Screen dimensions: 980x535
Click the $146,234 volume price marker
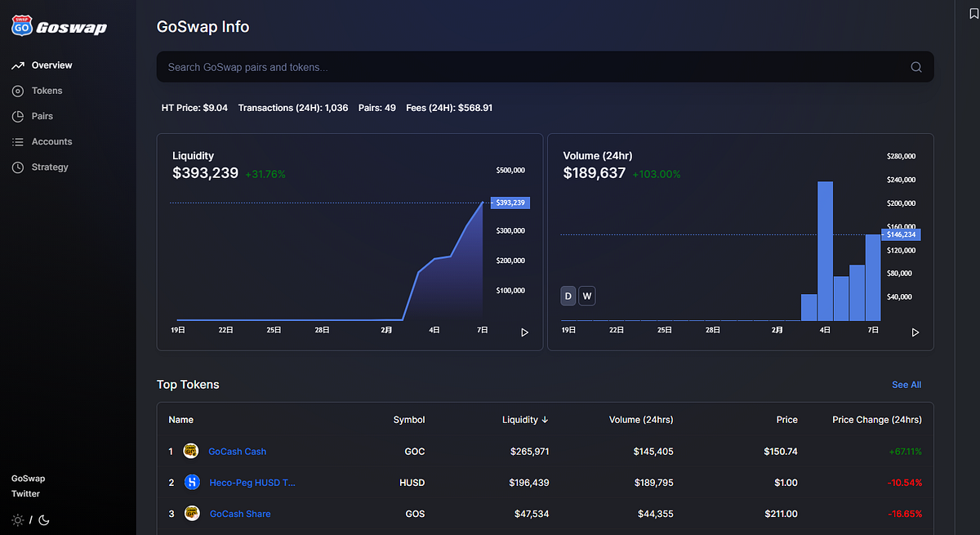click(901, 234)
